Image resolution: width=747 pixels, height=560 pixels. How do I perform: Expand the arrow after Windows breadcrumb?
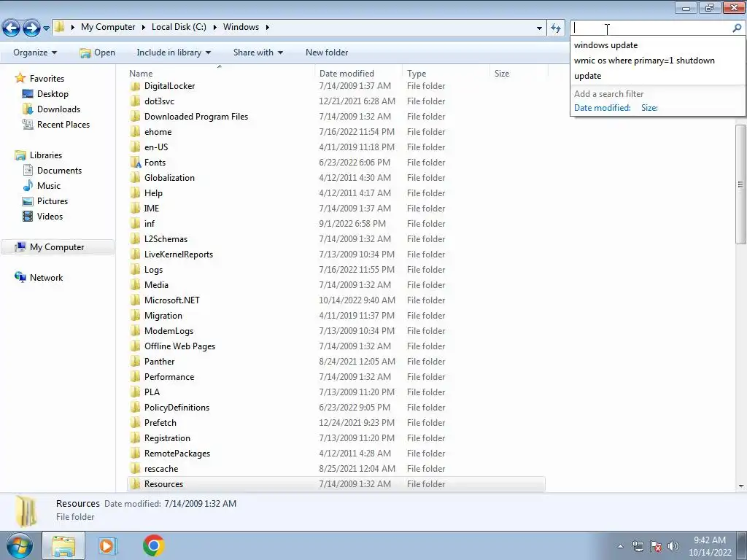tap(267, 27)
